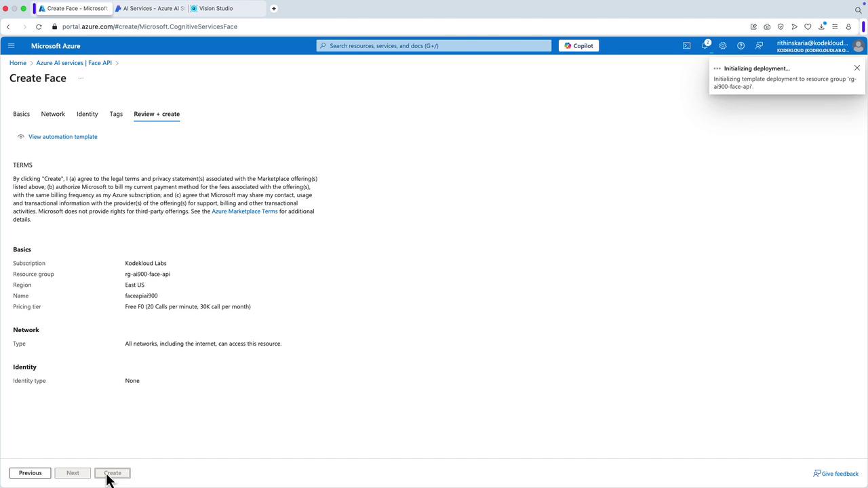Open a new browser tab with plus
Viewport: 868px width, 488px height.
tap(274, 9)
